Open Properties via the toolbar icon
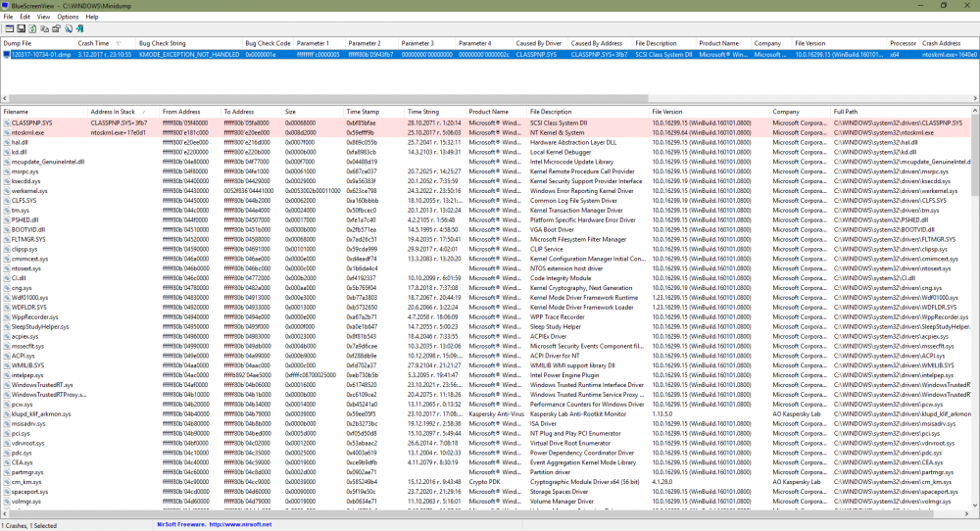The image size is (980, 531). 56,28
